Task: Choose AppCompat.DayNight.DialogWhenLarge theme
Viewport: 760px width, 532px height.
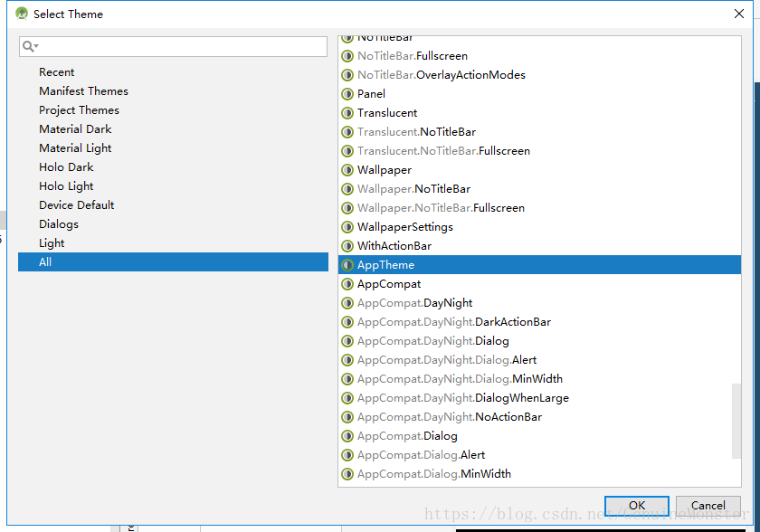Action: tap(539, 398)
